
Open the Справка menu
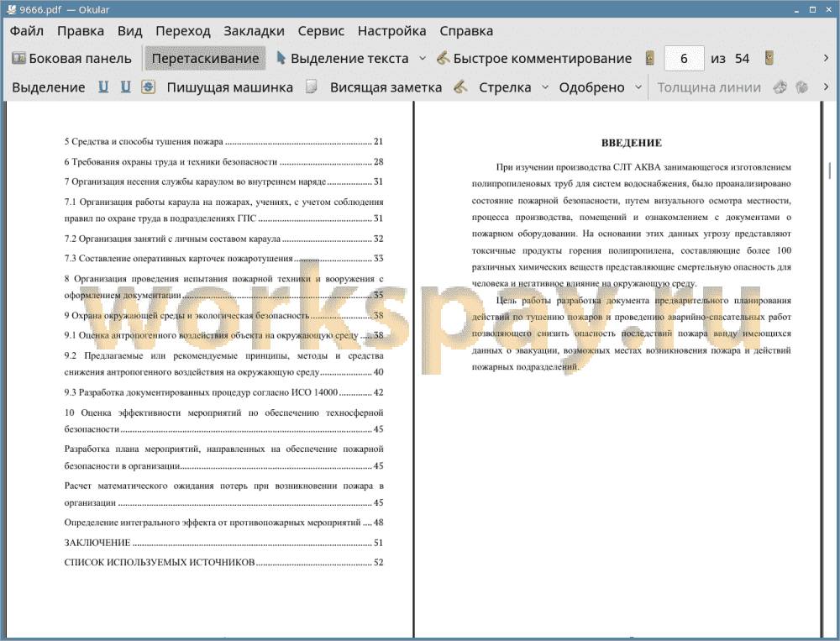tap(466, 30)
